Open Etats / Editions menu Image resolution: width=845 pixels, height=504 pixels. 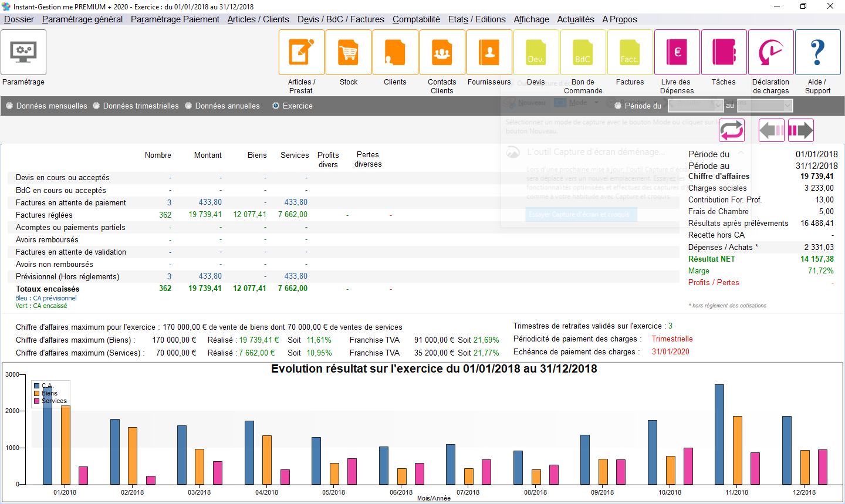coord(477,19)
